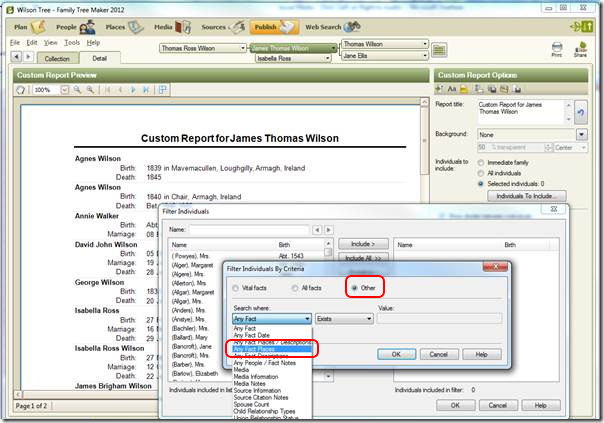Select the Vital facts radio button

click(x=237, y=288)
